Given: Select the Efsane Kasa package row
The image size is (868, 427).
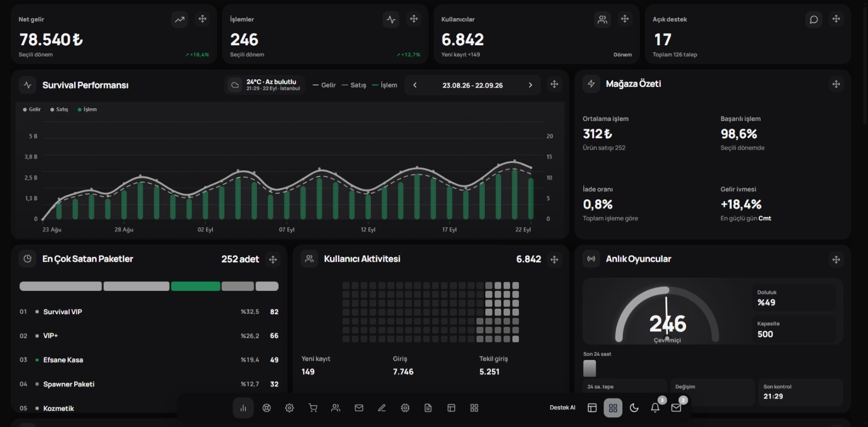Looking at the screenshot, I should point(149,360).
